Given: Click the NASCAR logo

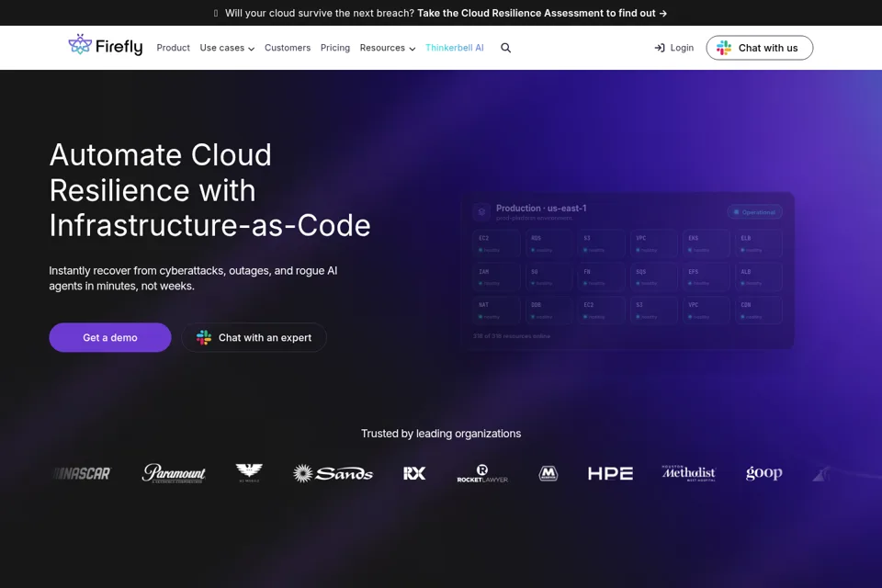Looking at the screenshot, I should pyautogui.click(x=82, y=474).
